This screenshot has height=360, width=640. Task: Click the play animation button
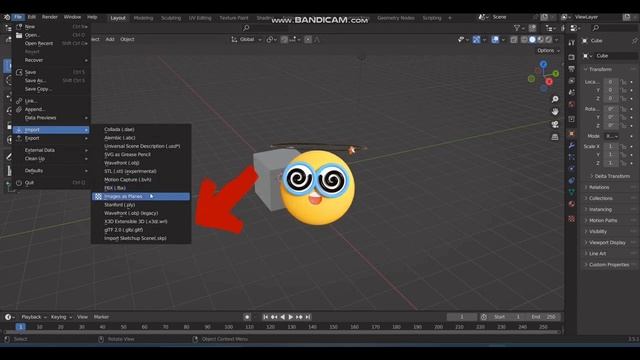point(291,317)
